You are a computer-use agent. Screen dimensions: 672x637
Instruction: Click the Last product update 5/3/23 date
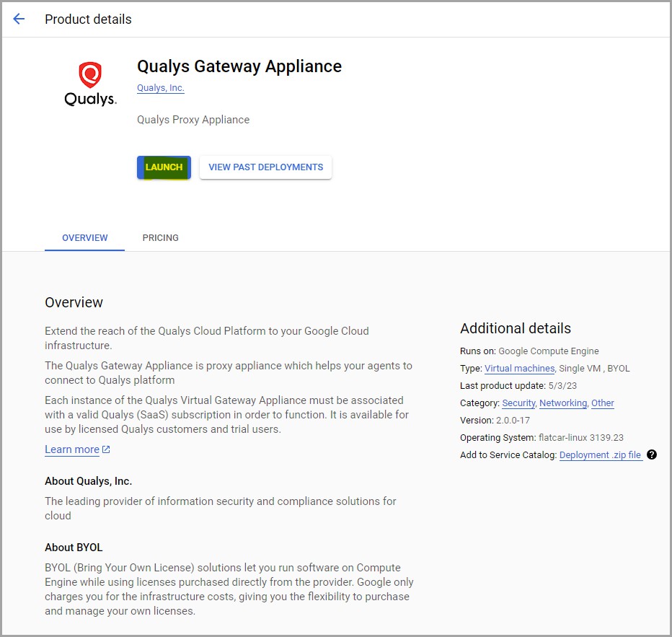tap(562, 386)
